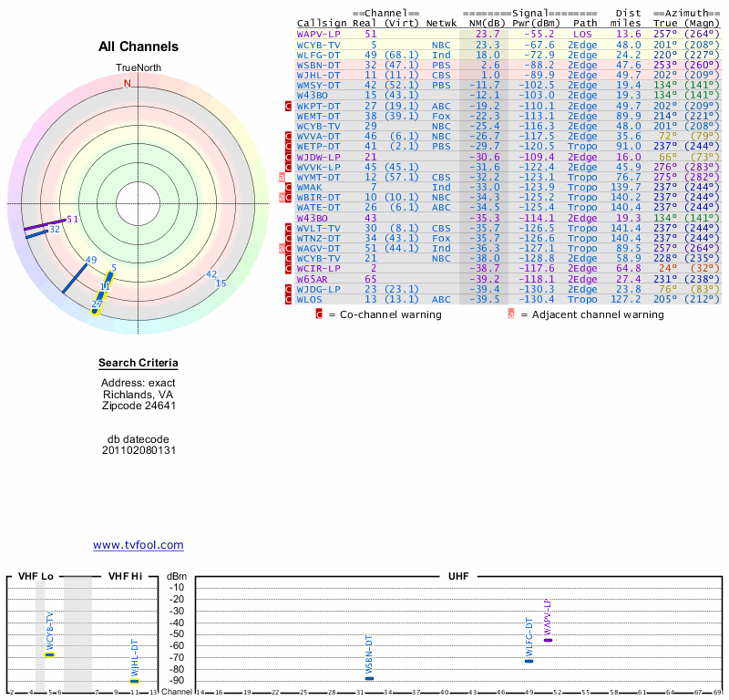Viewport: 729px width, 700px height.
Task: Click the co-channel icon next to WVVA-DT
Action: point(289,136)
